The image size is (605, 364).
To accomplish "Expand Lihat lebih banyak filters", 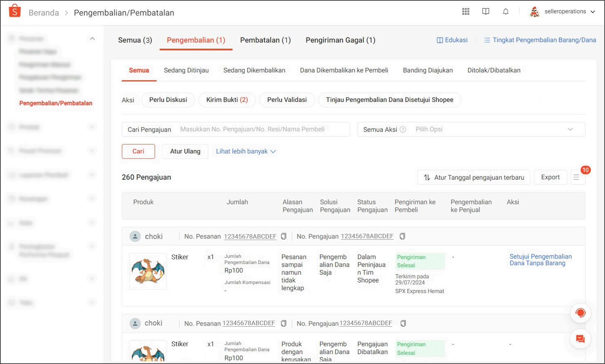I will pos(246,151).
